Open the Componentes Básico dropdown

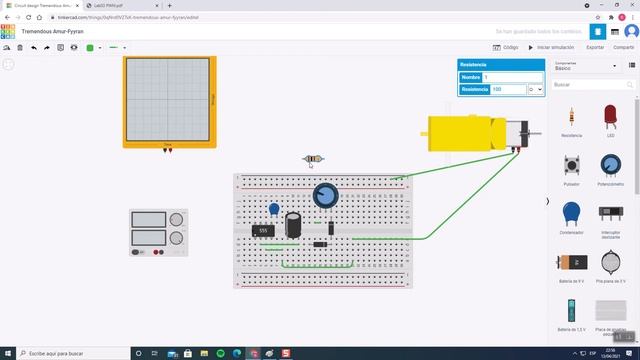point(585,66)
